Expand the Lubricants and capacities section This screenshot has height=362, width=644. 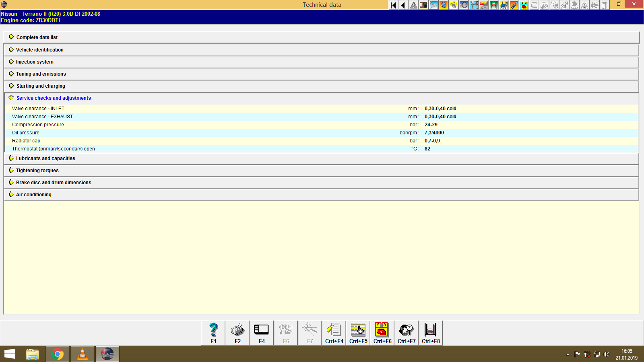pos(45,158)
